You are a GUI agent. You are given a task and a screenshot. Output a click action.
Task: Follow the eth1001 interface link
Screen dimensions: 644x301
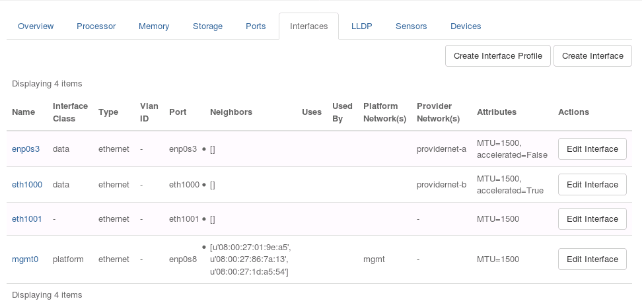pos(27,219)
